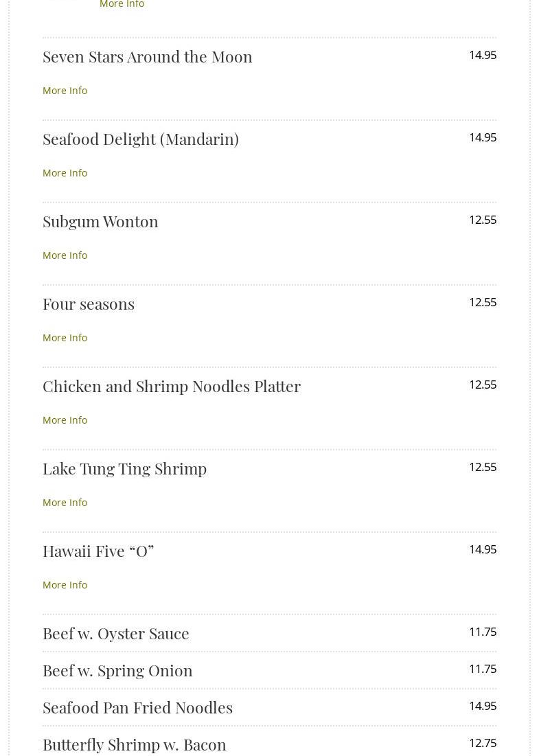Click the Four seasons dish title
Viewport: 539px width, 756px height.
[89, 303]
